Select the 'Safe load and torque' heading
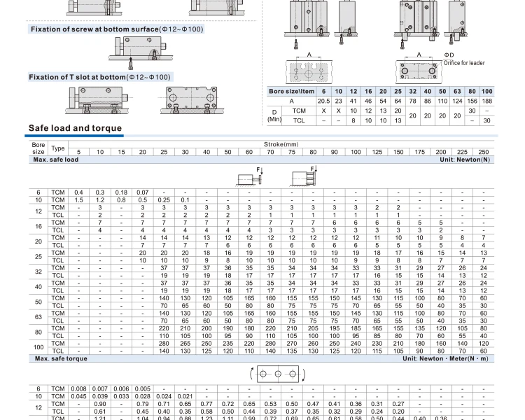The width and height of the screenshot is (525, 420). coord(75,128)
